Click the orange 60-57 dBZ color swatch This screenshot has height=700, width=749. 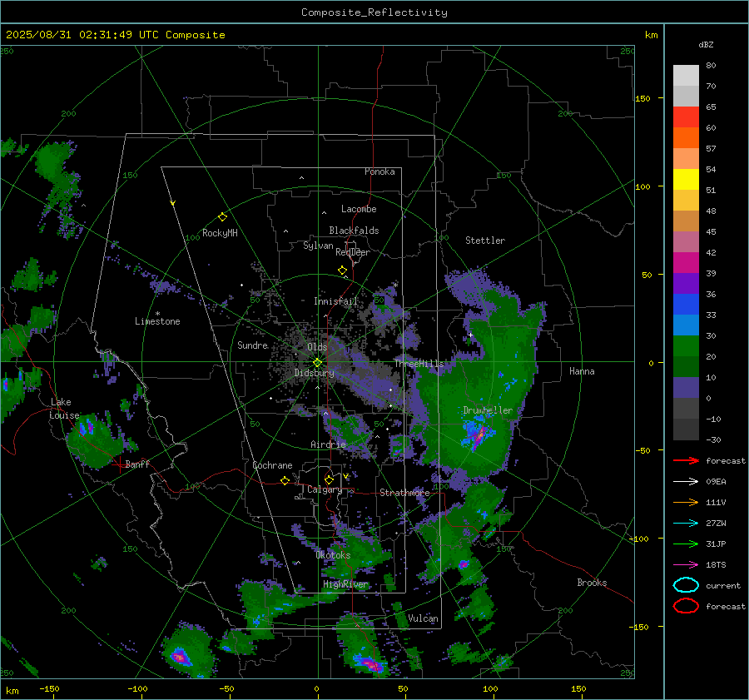click(686, 138)
